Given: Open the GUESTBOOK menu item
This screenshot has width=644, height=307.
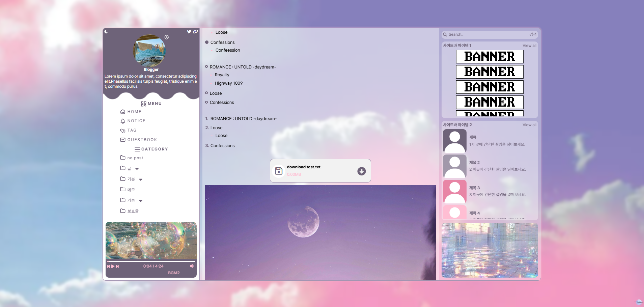Looking at the screenshot, I should pos(139,140).
